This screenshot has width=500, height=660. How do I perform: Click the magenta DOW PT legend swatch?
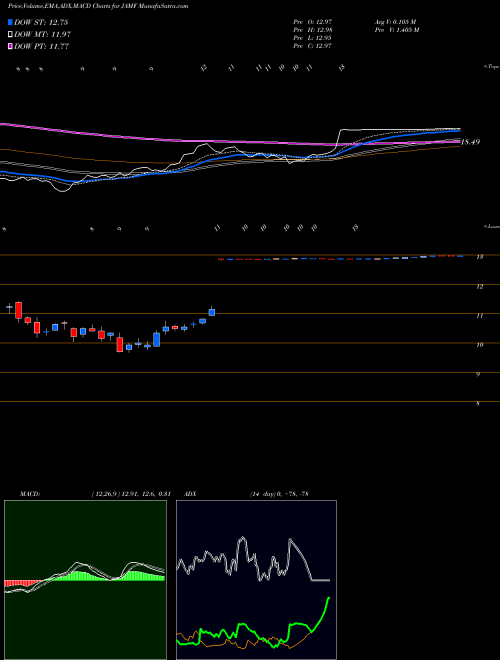click(x=10, y=46)
